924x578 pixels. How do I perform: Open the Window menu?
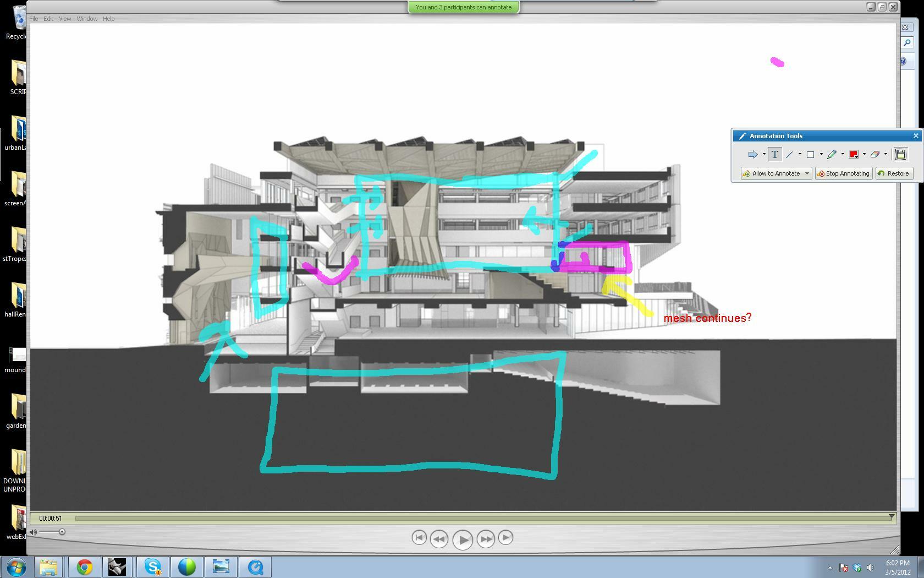pos(87,19)
